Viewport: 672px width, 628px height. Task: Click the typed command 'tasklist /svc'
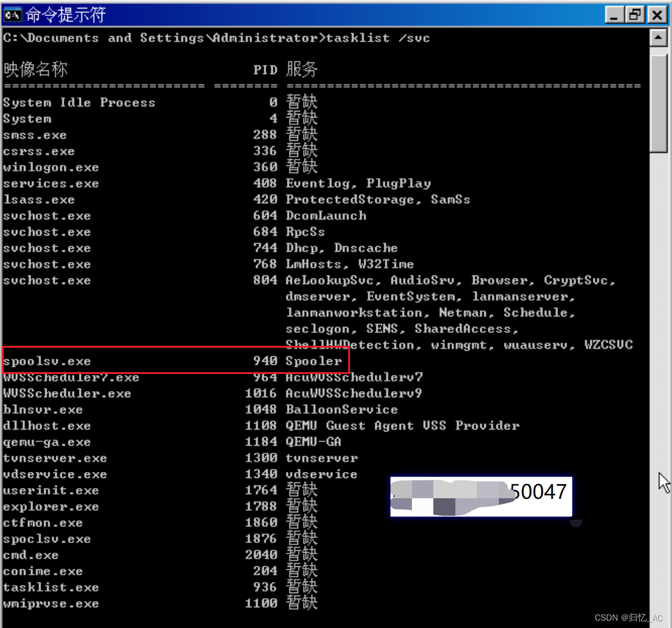tap(378, 38)
